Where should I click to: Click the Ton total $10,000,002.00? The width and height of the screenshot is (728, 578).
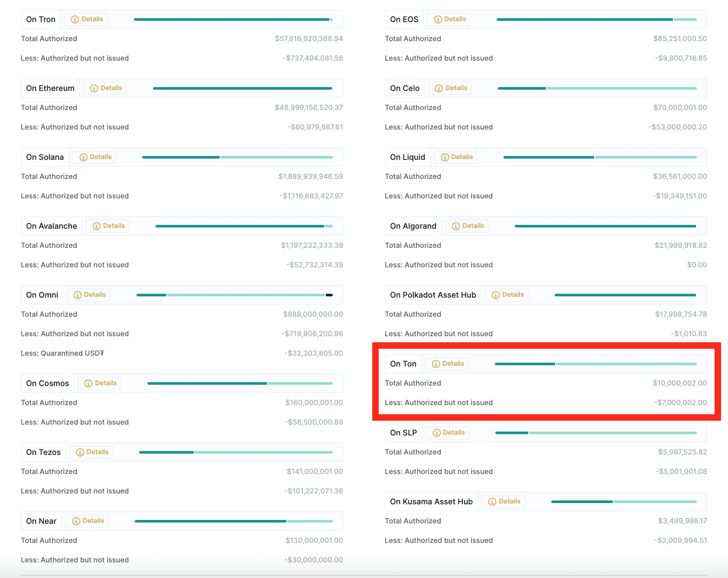coord(680,383)
